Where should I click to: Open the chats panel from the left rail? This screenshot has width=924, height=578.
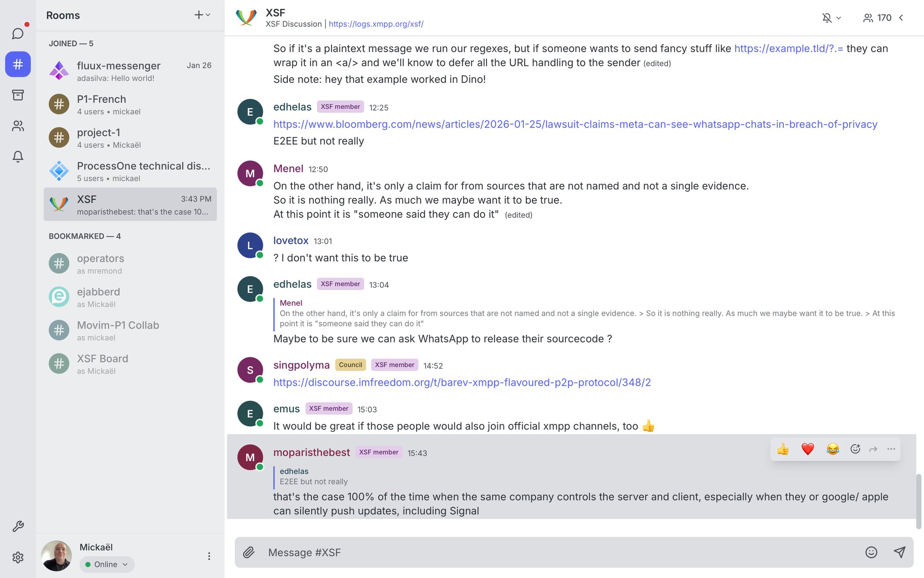point(18,33)
